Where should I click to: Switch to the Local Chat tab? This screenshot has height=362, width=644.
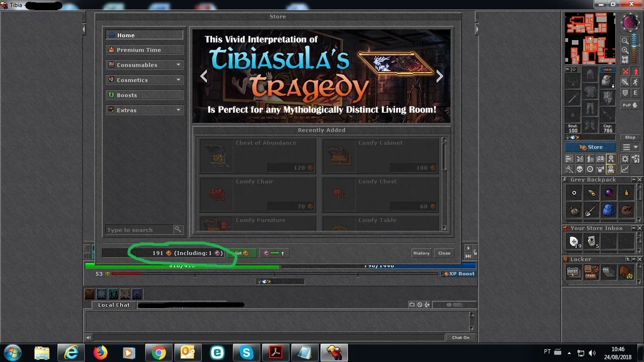[114, 305]
